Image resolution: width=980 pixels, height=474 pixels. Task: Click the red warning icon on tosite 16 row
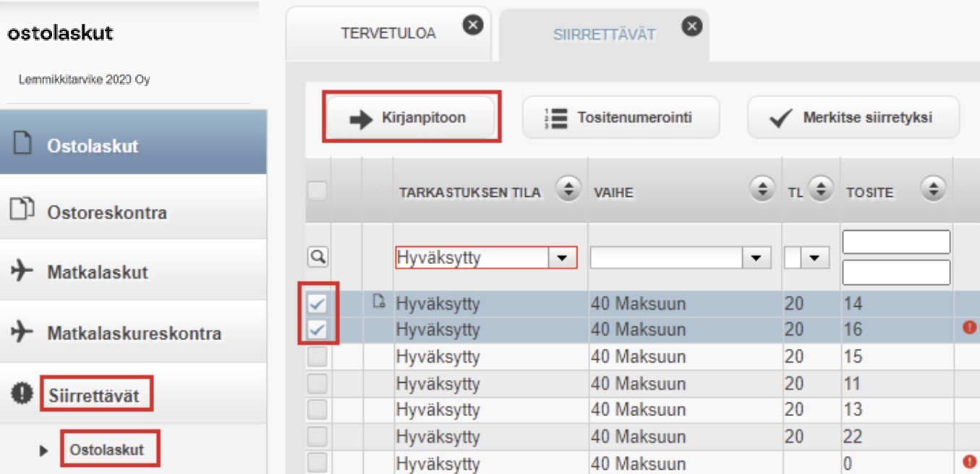(969, 327)
